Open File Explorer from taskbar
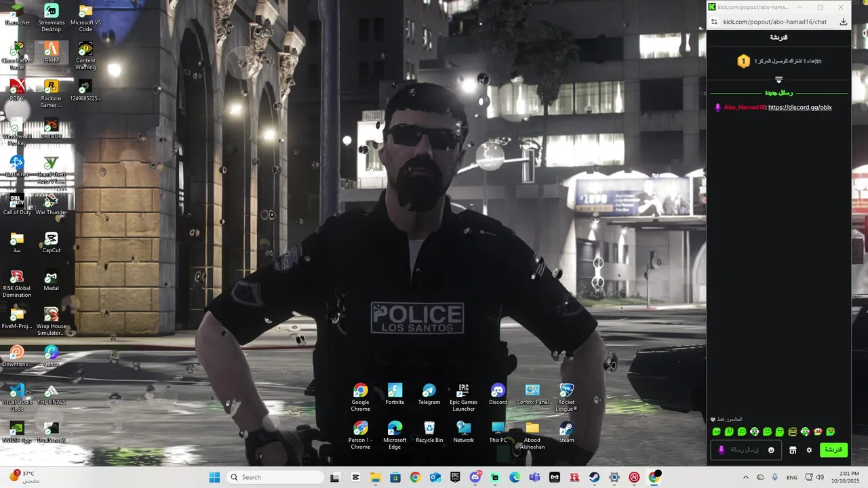Image resolution: width=868 pixels, height=488 pixels. [x=375, y=477]
